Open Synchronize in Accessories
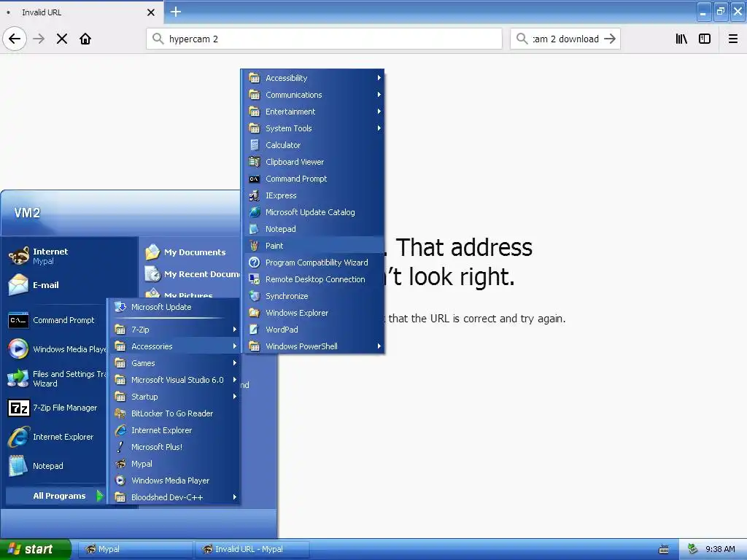The height and width of the screenshot is (560, 747). pyautogui.click(x=313, y=296)
